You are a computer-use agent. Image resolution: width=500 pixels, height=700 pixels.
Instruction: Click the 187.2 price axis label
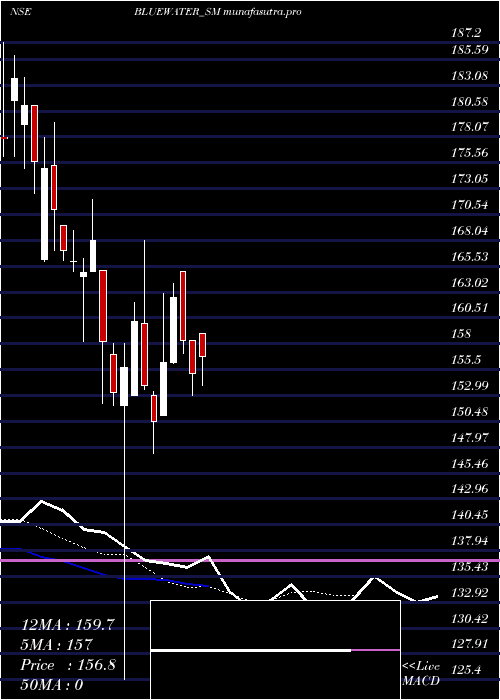click(467, 33)
